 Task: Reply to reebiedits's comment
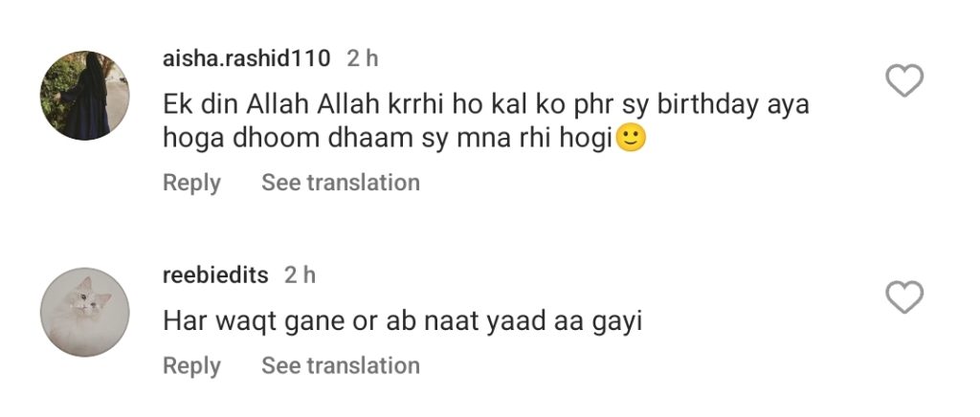pyautogui.click(x=191, y=365)
